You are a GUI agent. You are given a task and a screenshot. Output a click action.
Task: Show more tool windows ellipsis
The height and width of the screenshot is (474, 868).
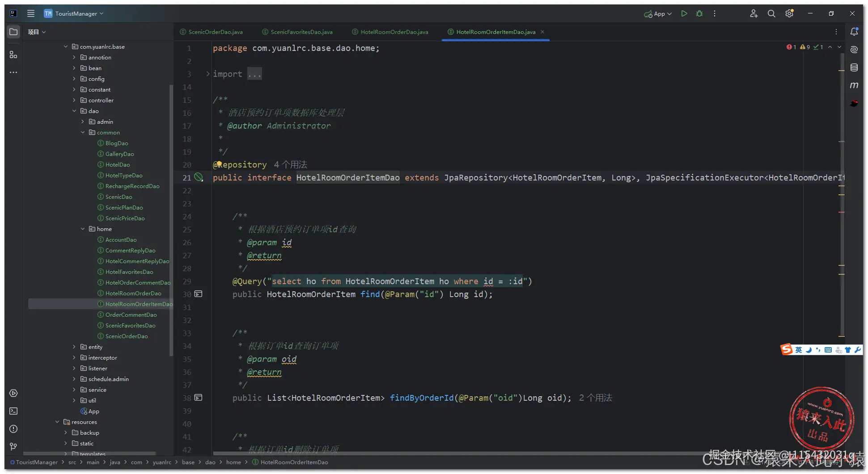click(13, 72)
